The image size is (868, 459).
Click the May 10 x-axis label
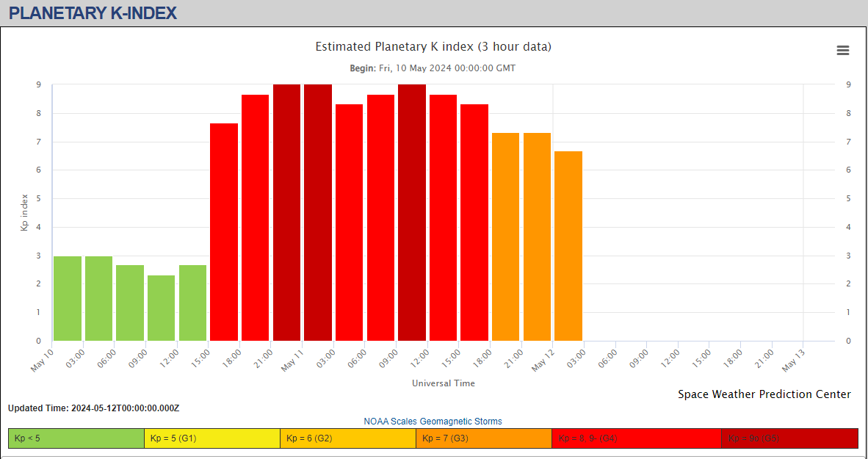(43, 360)
